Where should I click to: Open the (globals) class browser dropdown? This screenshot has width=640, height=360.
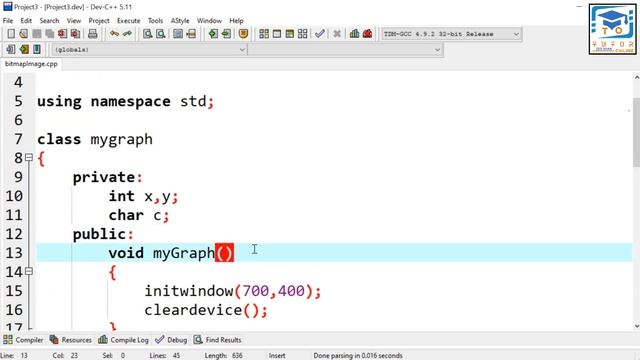coord(149,50)
